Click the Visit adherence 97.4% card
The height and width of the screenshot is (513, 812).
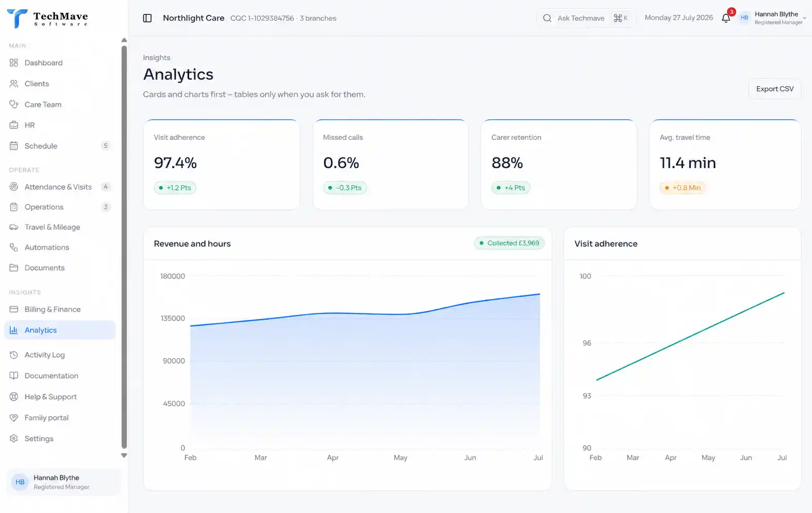point(221,165)
